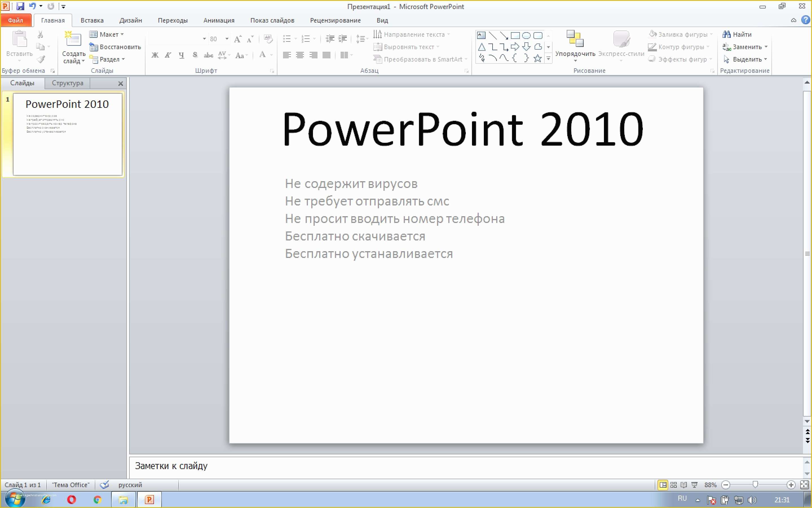Click the Упорядочить arrange icon
This screenshot has width=812, height=508.
point(575,39)
